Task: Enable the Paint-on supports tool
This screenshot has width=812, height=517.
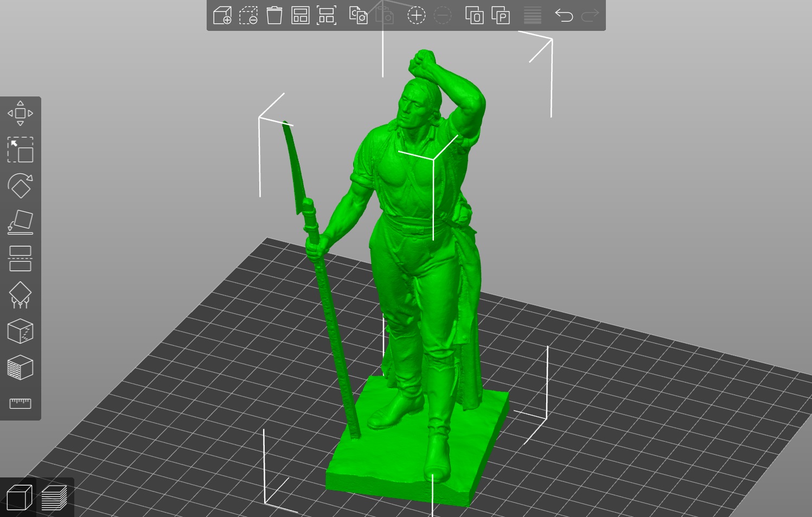Action: [20, 295]
